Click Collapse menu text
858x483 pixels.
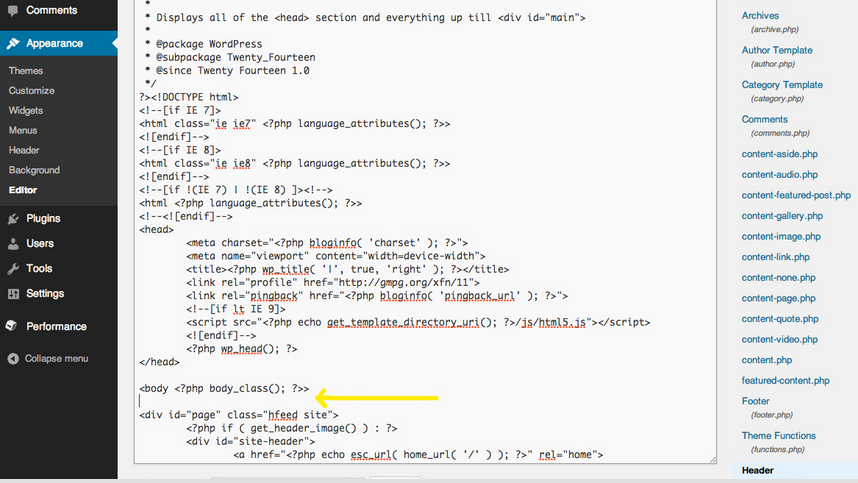click(x=56, y=359)
